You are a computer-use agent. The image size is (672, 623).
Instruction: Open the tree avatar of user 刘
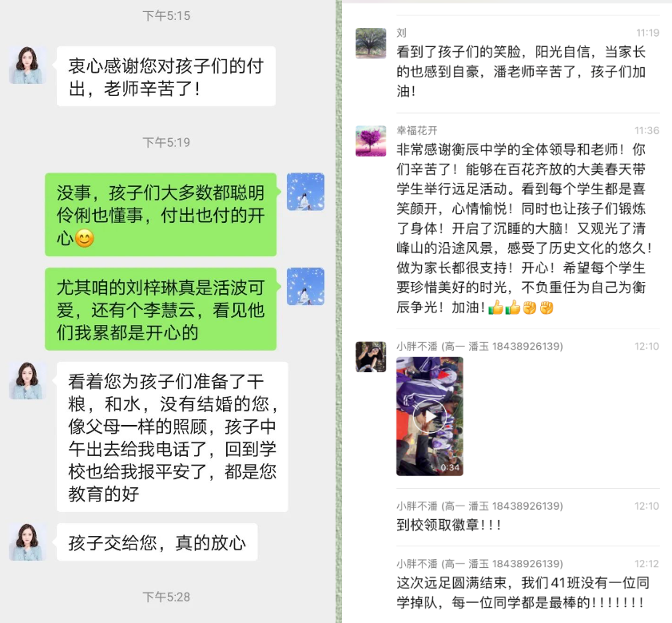pyautogui.click(x=371, y=43)
